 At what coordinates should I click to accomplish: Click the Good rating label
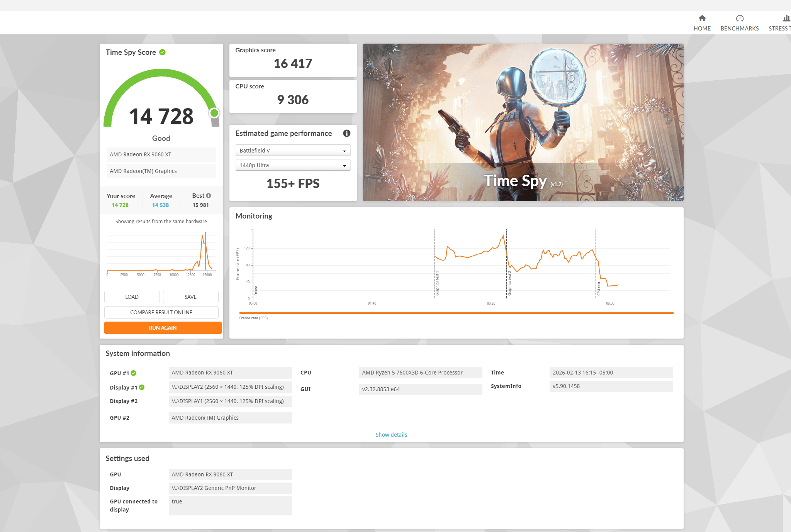161,138
